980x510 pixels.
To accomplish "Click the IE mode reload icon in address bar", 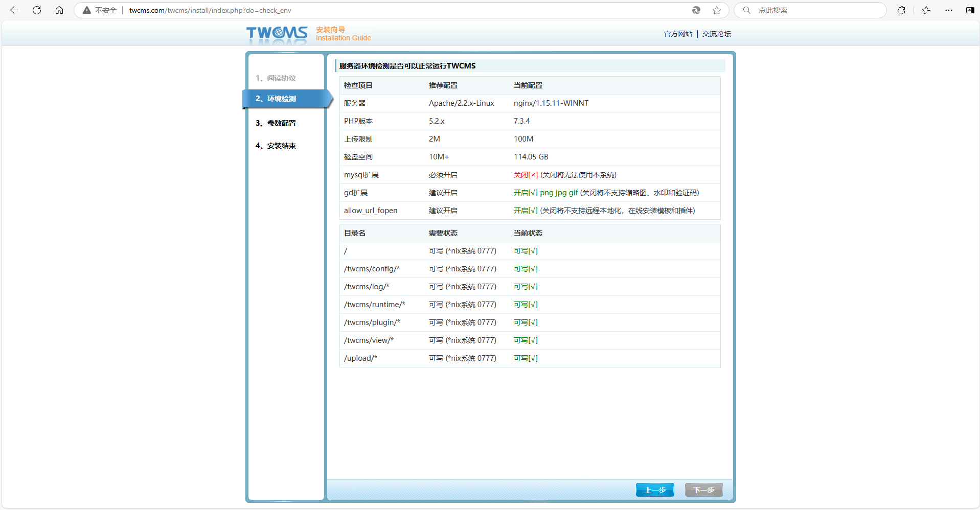I will 696,10.
